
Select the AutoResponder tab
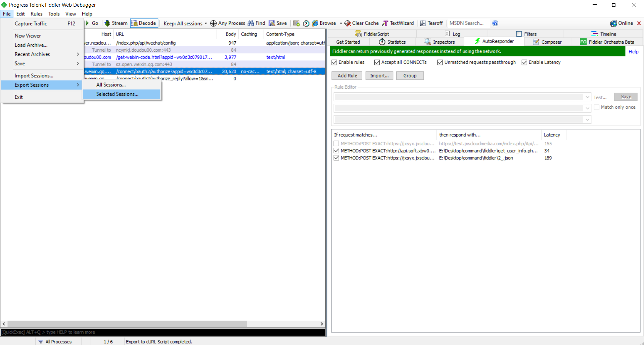[x=494, y=41]
